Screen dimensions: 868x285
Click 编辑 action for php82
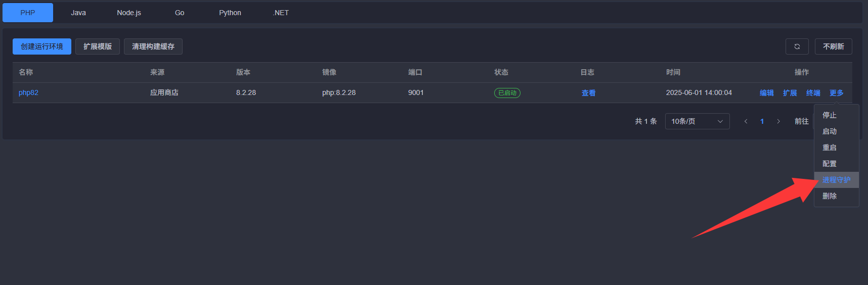click(x=766, y=93)
